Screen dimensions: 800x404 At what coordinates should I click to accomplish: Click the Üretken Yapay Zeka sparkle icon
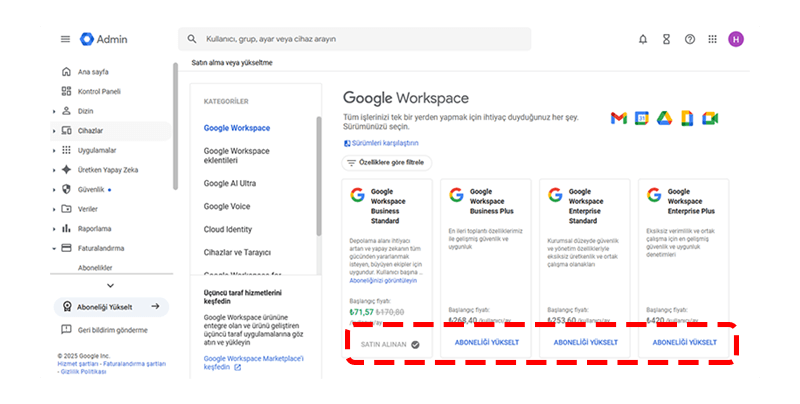(66, 170)
